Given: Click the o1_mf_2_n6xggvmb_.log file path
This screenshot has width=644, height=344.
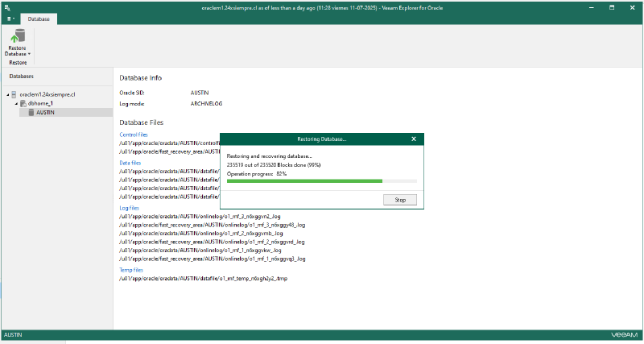Looking at the screenshot, I should pyautogui.click(x=200, y=234).
